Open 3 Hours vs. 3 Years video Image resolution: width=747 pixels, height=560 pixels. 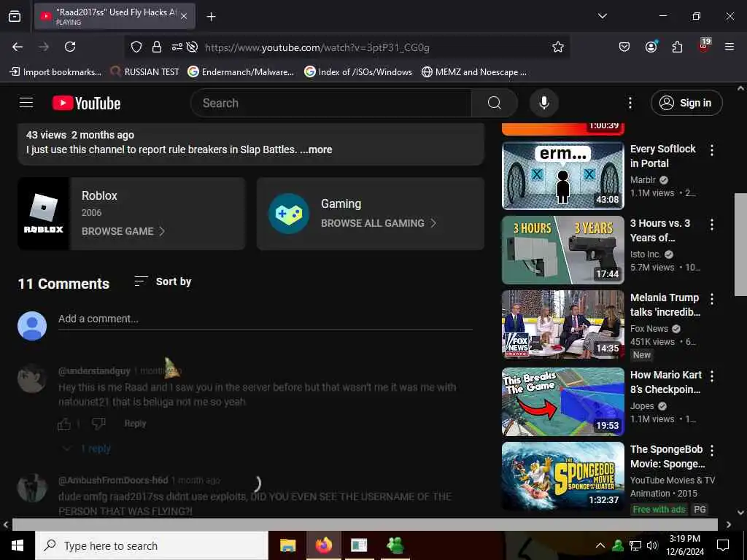pyautogui.click(x=563, y=250)
